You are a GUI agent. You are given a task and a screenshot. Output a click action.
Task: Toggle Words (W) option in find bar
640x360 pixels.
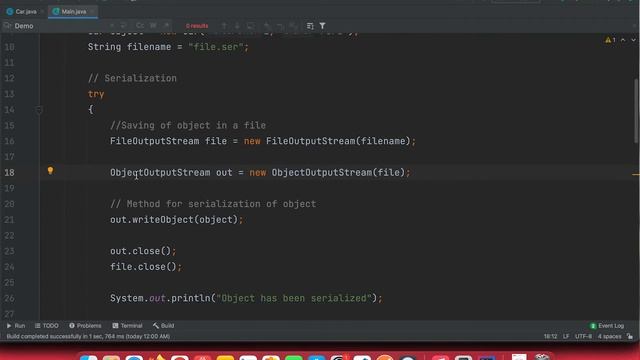tap(153, 26)
